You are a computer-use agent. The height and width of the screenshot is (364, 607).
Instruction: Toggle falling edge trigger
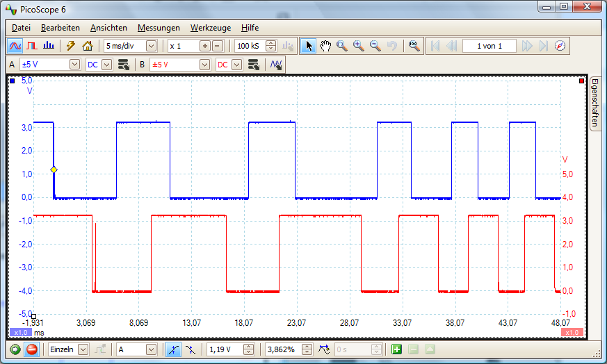click(x=190, y=349)
